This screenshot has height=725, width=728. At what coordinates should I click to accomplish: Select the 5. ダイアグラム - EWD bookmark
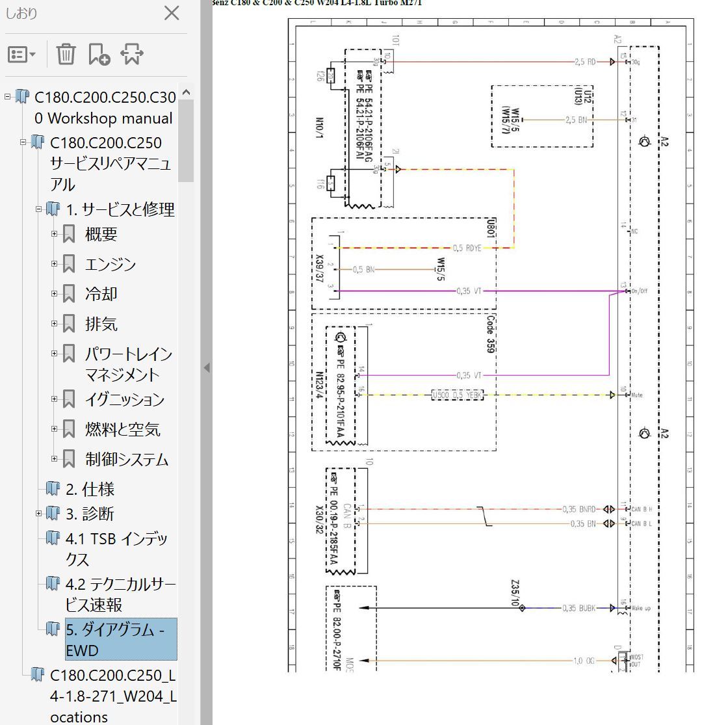pos(121,640)
